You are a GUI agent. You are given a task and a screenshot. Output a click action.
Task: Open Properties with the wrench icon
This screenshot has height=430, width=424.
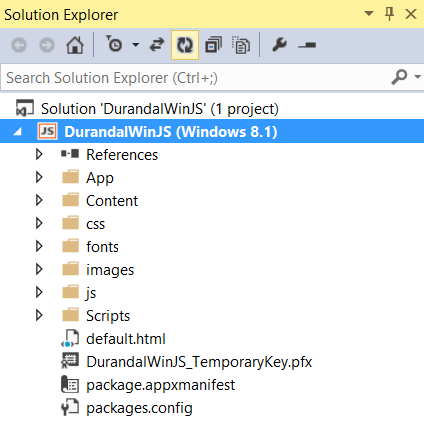[x=279, y=45]
